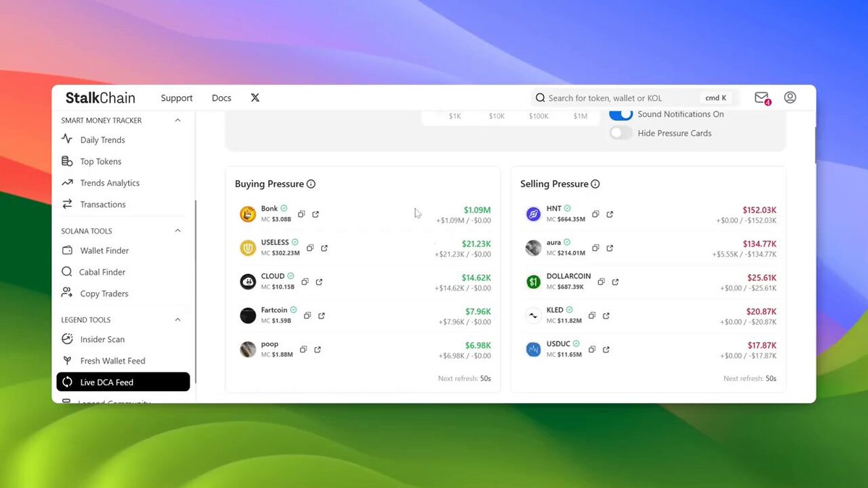868x488 pixels.
Task: Open HNT external link icon
Action: coord(610,214)
